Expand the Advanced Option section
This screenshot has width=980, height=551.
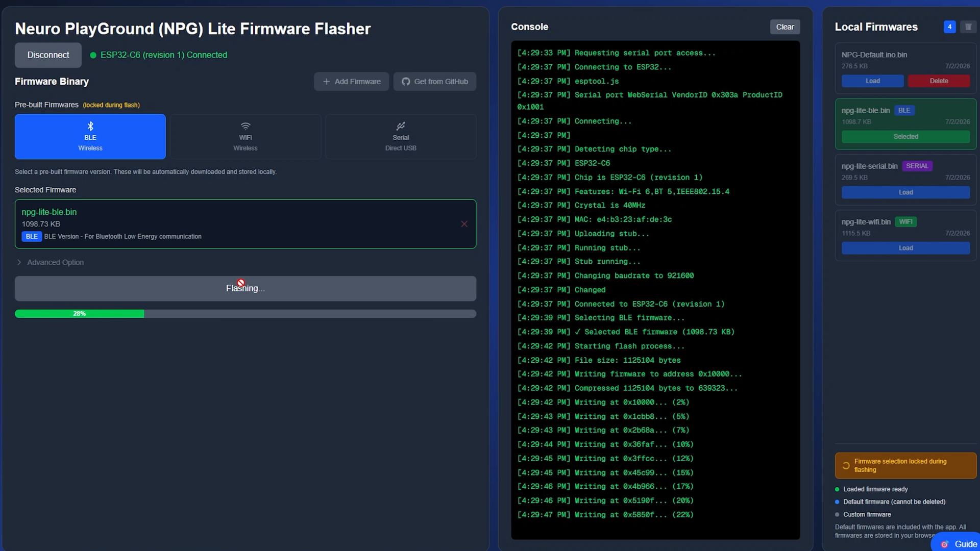click(50, 262)
